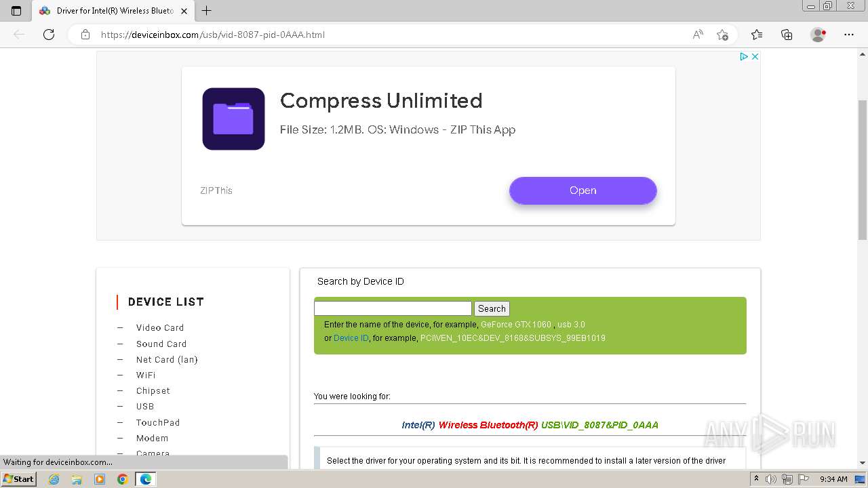Open the volume control tray icon
This screenshot has width=868, height=488.
click(x=771, y=479)
